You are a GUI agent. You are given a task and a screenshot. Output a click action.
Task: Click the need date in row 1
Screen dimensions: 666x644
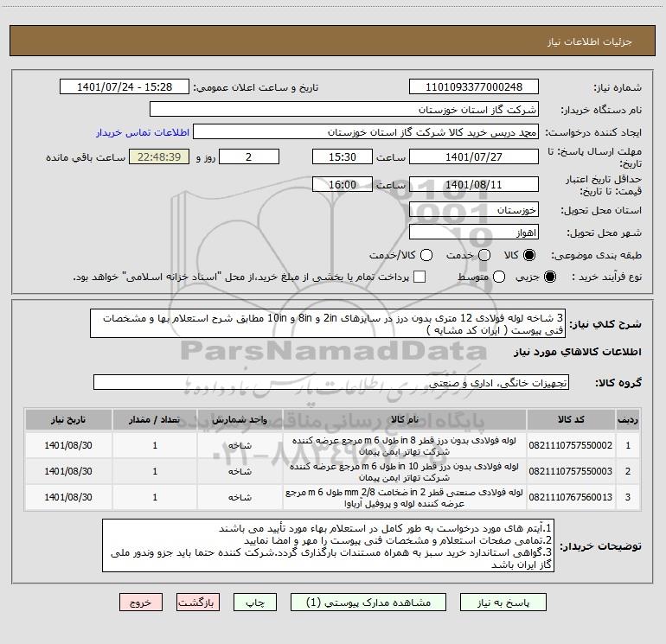pos(68,445)
